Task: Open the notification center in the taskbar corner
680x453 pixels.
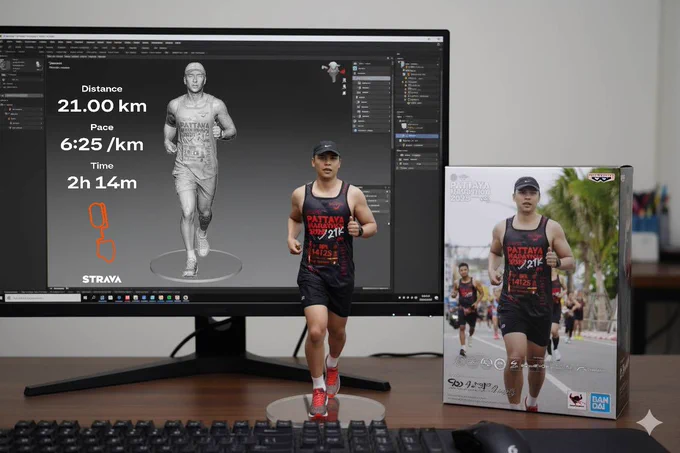Action: coord(436,298)
